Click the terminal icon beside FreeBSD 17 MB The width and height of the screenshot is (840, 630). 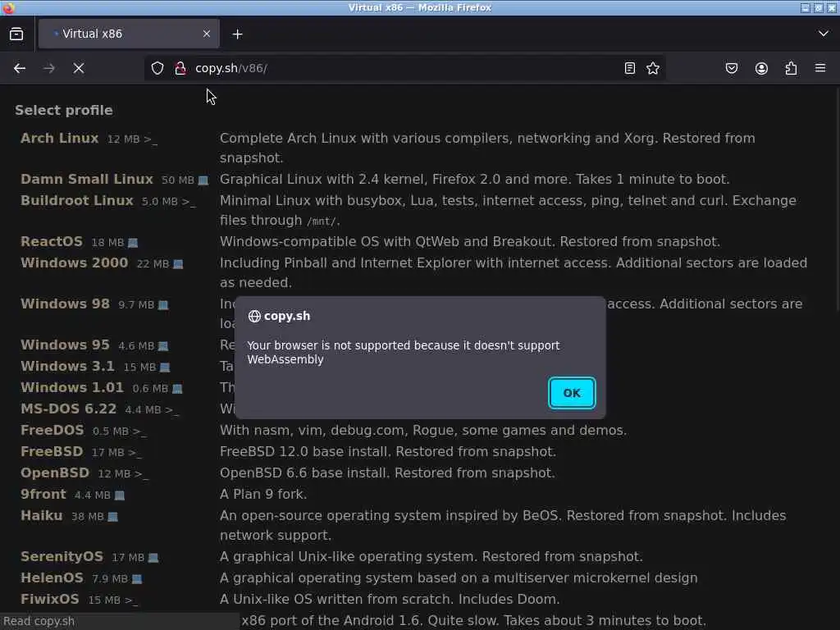135,453
